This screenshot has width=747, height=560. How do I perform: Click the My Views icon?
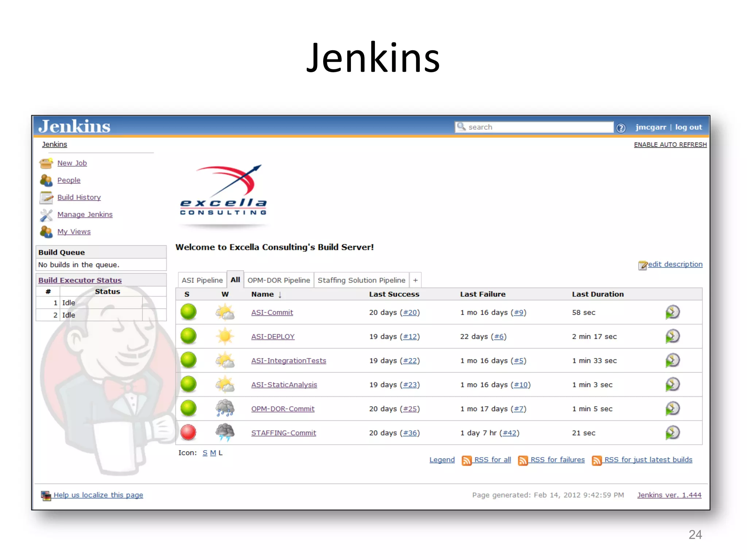pyautogui.click(x=46, y=232)
